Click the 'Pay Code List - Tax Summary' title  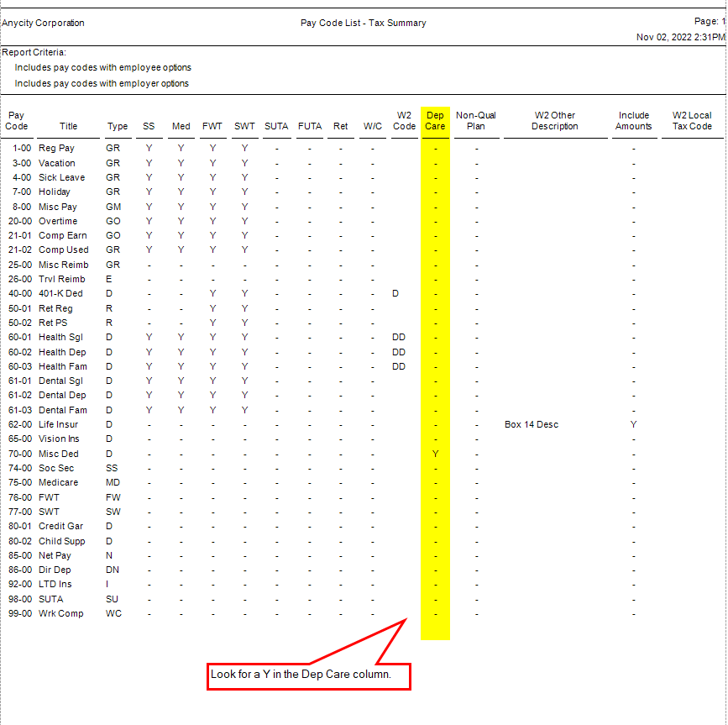(x=363, y=23)
